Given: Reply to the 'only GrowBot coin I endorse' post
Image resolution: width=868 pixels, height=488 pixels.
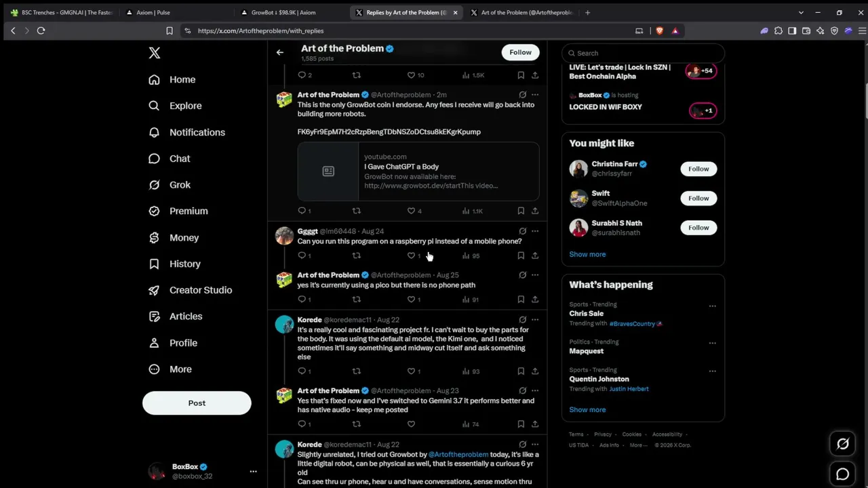Looking at the screenshot, I should (302, 211).
